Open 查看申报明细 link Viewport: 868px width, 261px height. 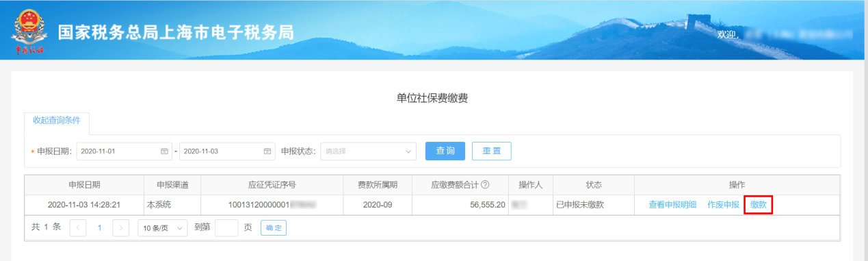click(672, 205)
